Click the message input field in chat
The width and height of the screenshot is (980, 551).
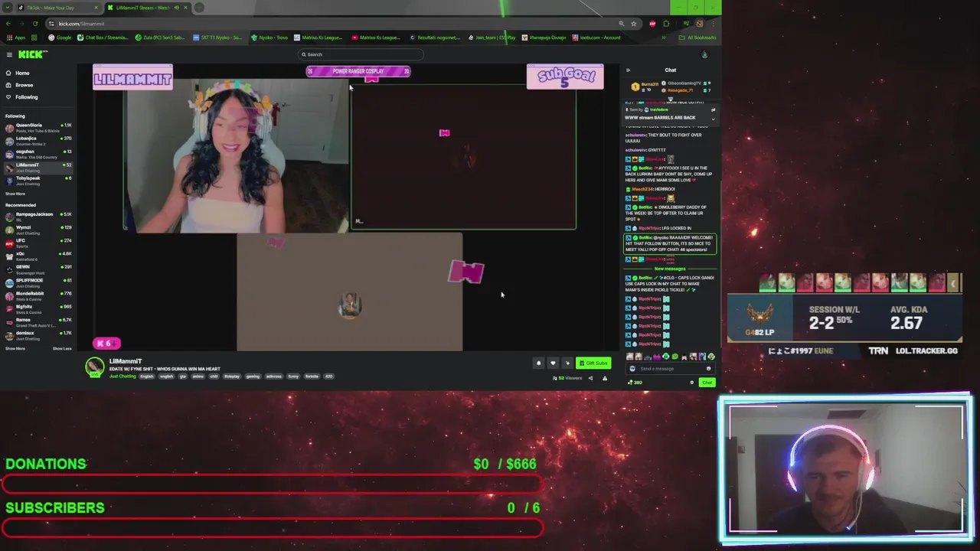[670, 369]
